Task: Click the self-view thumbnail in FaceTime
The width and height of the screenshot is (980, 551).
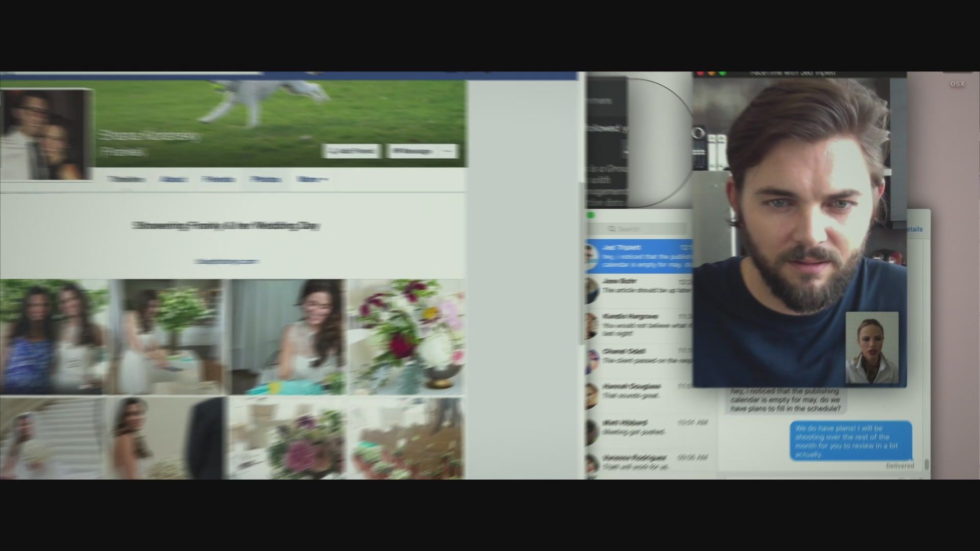Action: point(872,347)
